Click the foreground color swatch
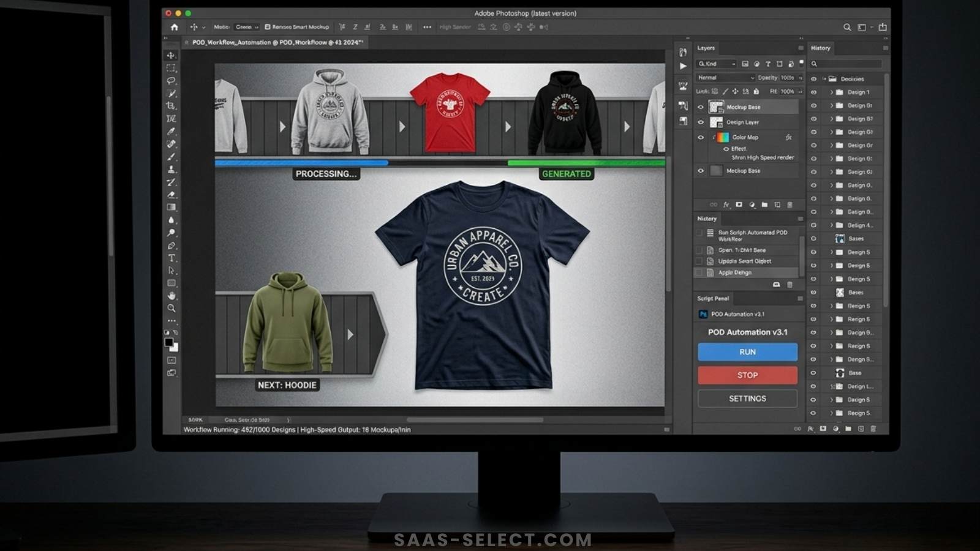Image resolution: width=980 pixels, height=551 pixels. (x=169, y=342)
